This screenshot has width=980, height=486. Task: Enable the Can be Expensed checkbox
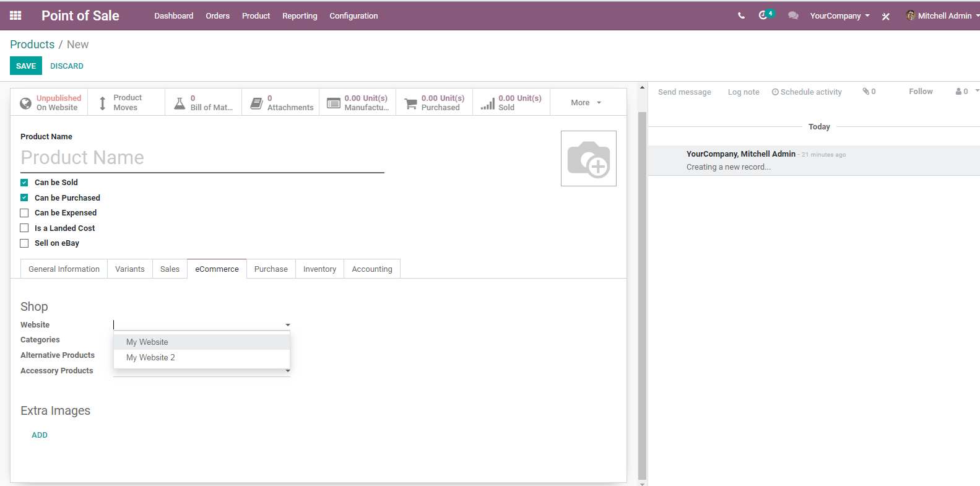pyautogui.click(x=24, y=213)
